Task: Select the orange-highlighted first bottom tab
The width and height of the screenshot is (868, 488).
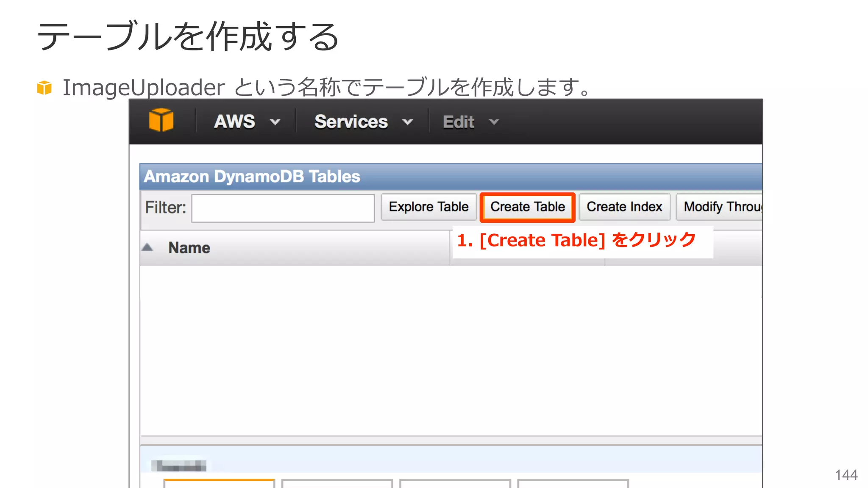Action: (219, 483)
